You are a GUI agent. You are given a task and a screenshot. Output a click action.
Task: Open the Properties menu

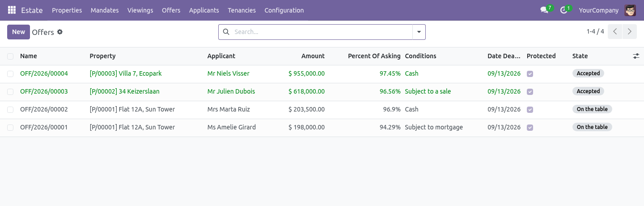67,10
